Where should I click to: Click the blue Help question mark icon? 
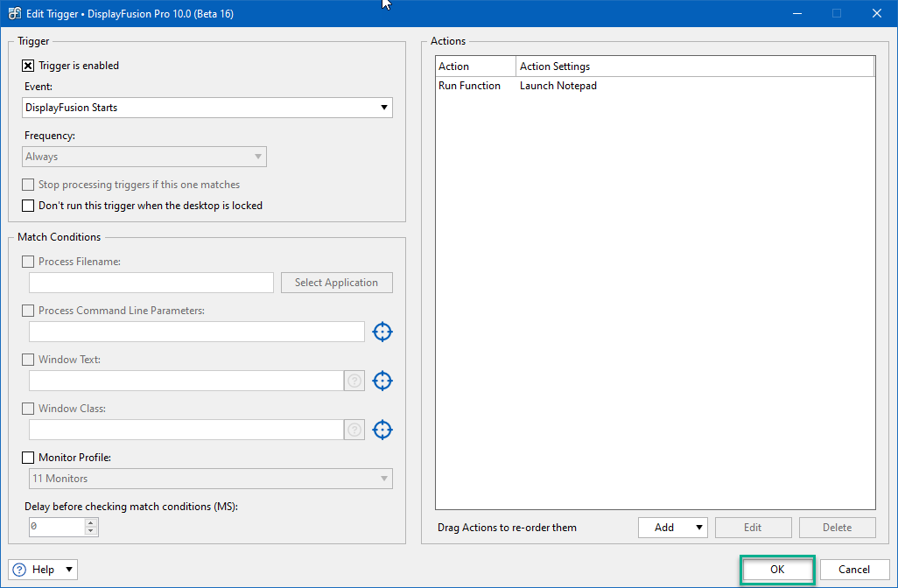19,570
